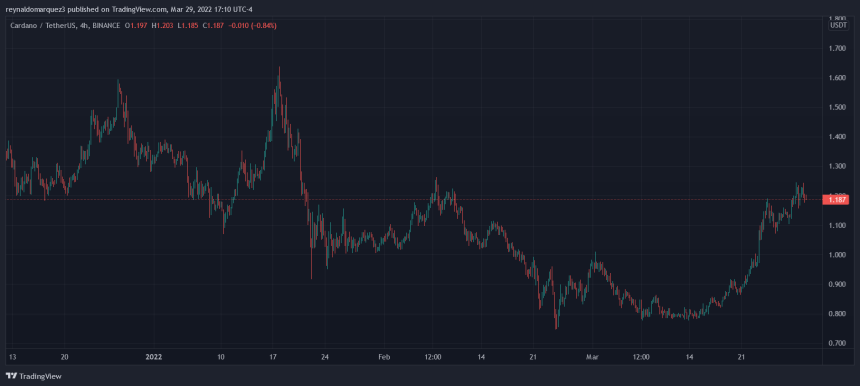Click the 0.700 price axis label
The width and height of the screenshot is (860, 386).
(837, 343)
